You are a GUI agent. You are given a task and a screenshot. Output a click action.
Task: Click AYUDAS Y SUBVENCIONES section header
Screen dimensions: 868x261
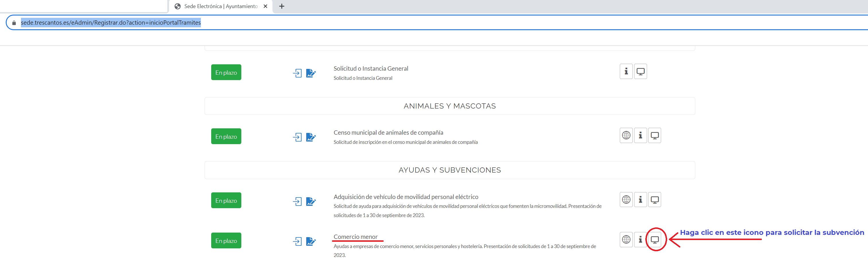(450, 170)
